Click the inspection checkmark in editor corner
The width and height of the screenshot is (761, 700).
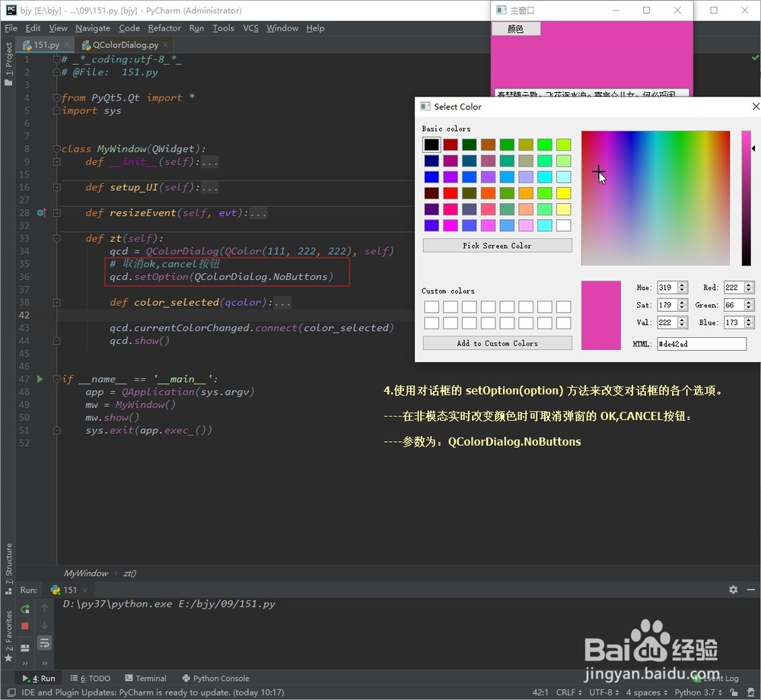pyautogui.click(x=755, y=58)
